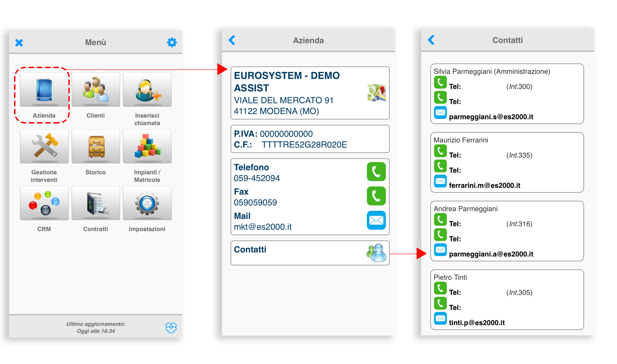
Task: Select the 41122 MODENA (MO) line
Action: coord(276,111)
